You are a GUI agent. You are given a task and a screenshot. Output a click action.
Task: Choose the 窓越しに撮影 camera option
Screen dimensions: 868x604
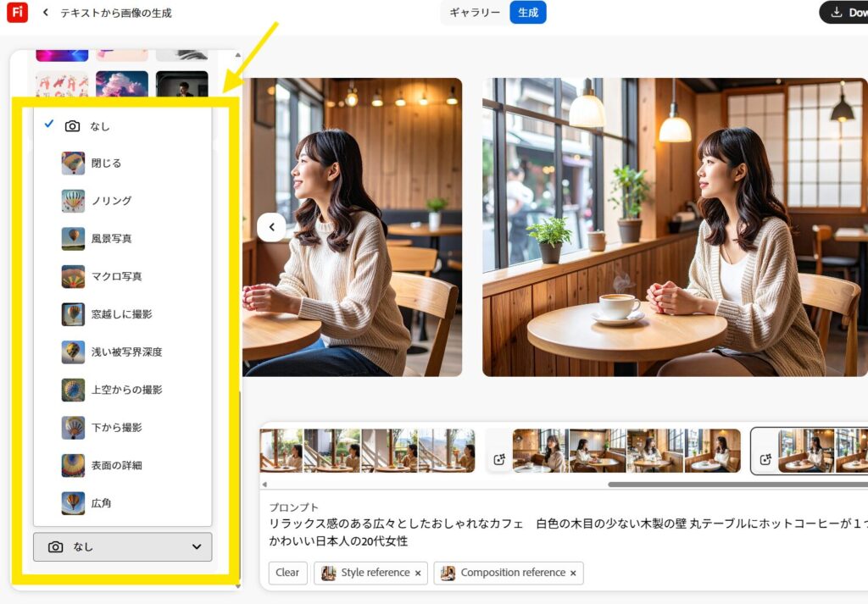pos(122,314)
